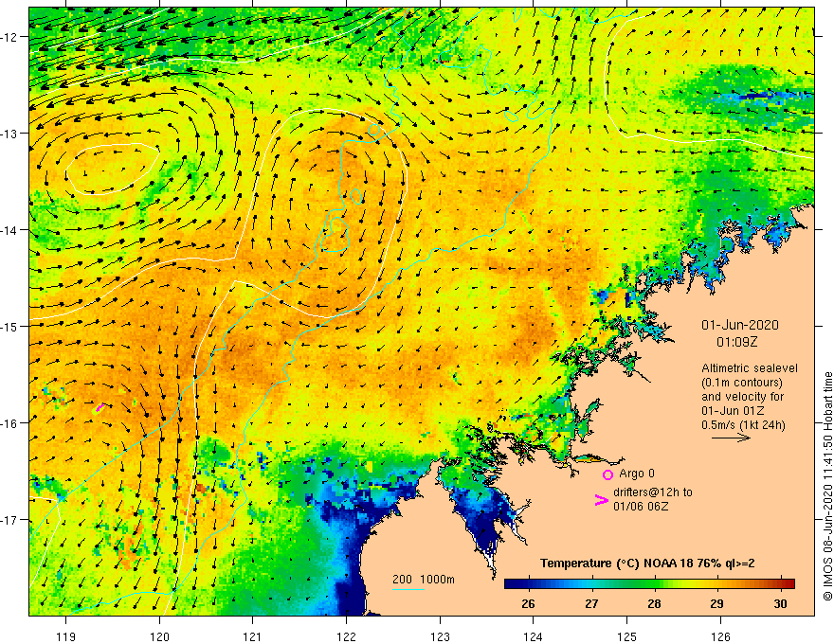Click the '0.5m/s (1kt 24h)' scale label
834x644 pixels.
[743, 425]
